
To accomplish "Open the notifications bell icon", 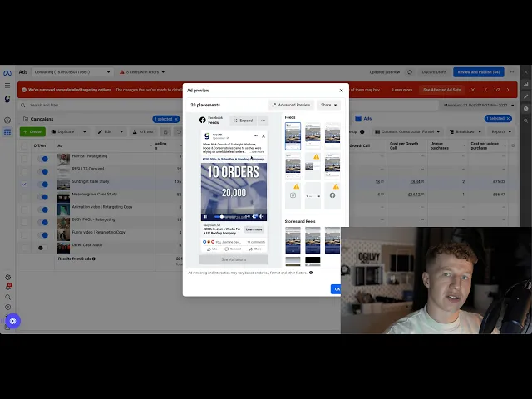I will (7, 287).
